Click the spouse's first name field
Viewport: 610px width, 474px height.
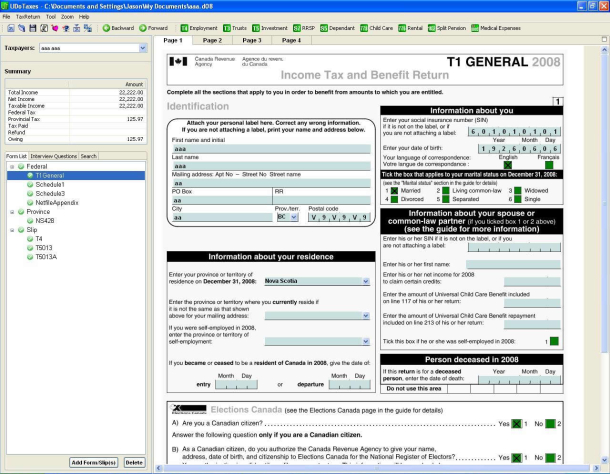tap(514, 264)
